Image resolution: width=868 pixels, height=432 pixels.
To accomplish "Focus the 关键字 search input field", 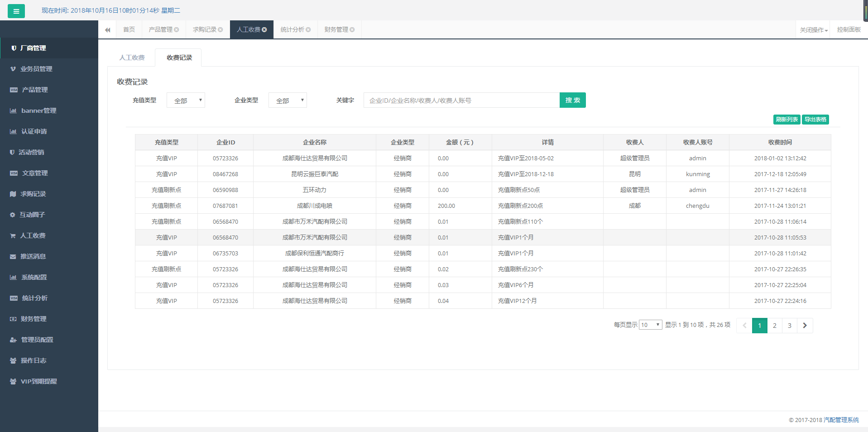I will 461,101.
